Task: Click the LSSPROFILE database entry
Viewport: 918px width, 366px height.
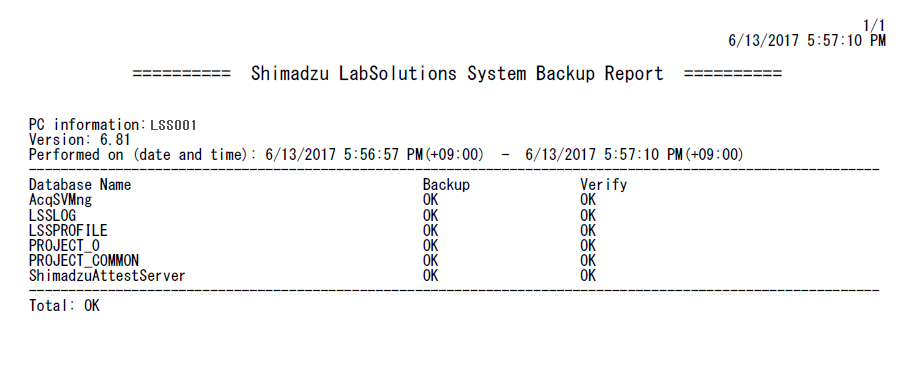Action: 68,230
